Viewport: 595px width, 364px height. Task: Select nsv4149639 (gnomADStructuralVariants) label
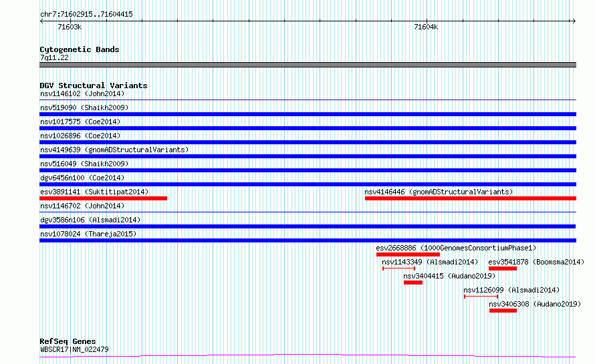click(x=114, y=150)
